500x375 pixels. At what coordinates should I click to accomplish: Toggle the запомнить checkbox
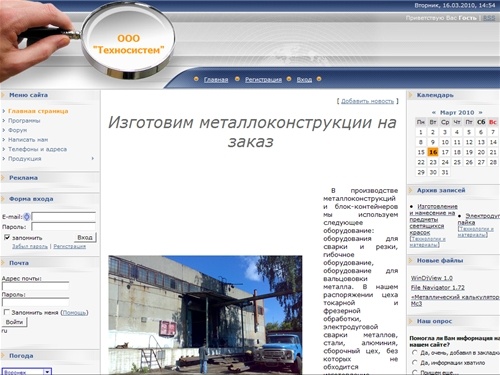7,237
